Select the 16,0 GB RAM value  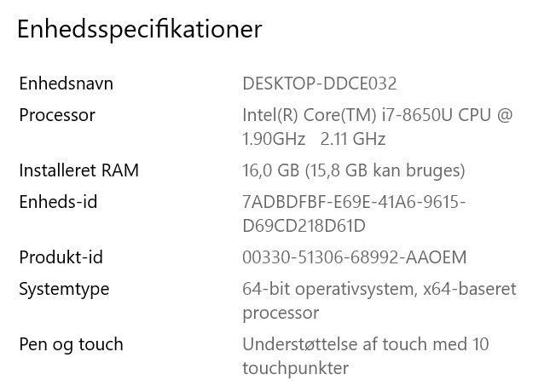[270, 170]
